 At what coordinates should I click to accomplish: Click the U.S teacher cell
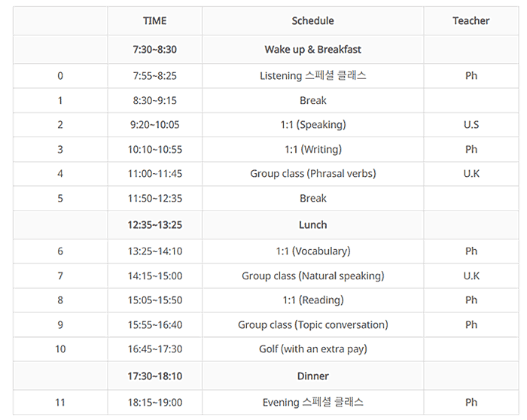click(471, 125)
